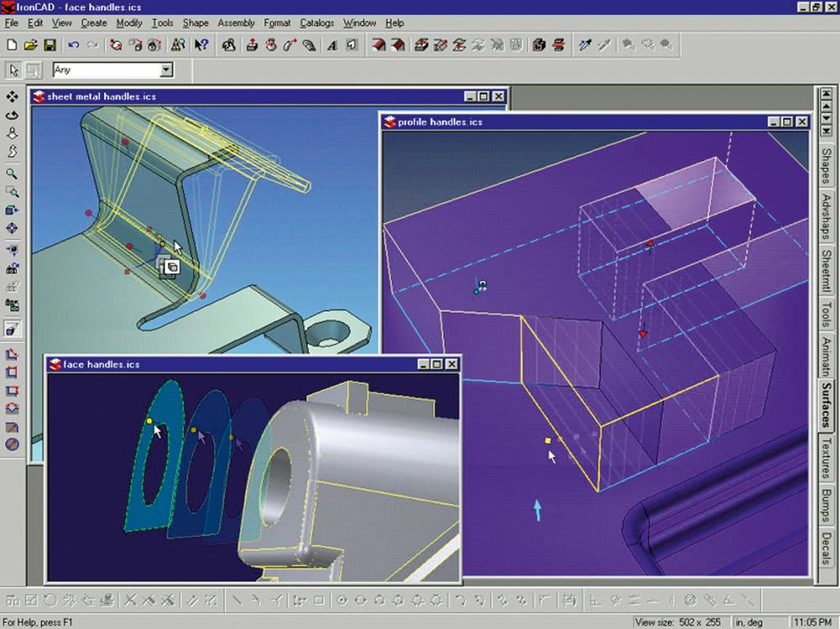This screenshot has width=840, height=629.
Task: Toggle the highlighted perspective camera button
Action: coord(12,328)
